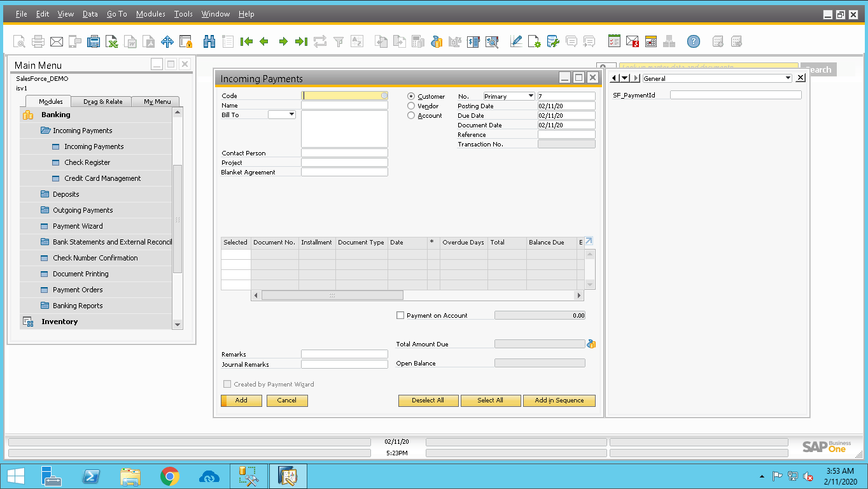The image size is (868, 489).
Task: Click the Payment Means icon beside Total Amount Due
Action: (591, 344)
